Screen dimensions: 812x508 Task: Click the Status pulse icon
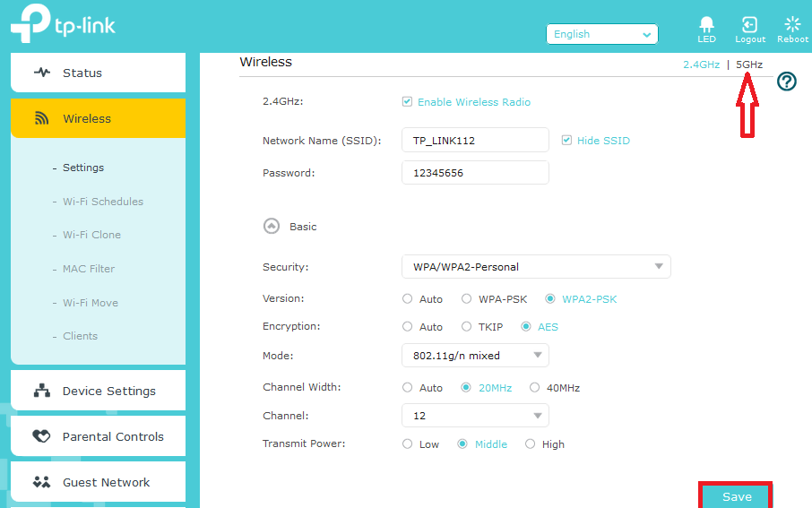pos(42,73)
